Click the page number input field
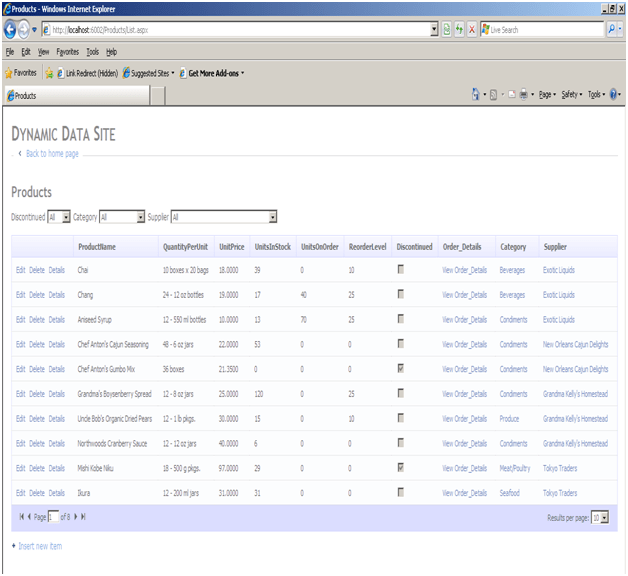Screen dimensions: 628x576 click(x=53, y=516)
